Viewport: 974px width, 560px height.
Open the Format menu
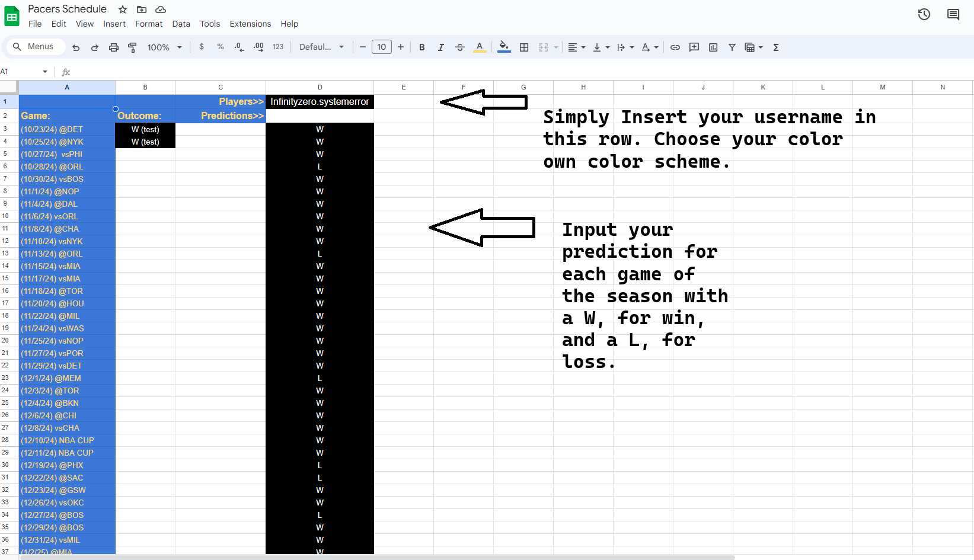149,24
